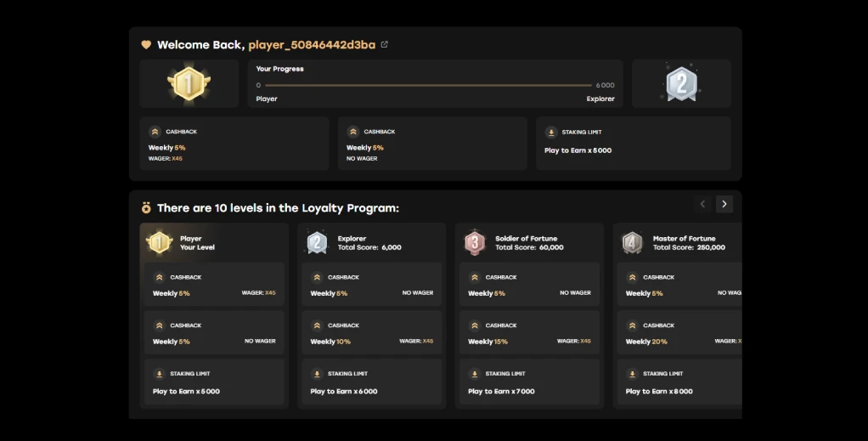Viewport: 868px width, 441px height.
Task: Click 'Total Score: 250,000' under Master of Fortune
Action: (689, 247)
